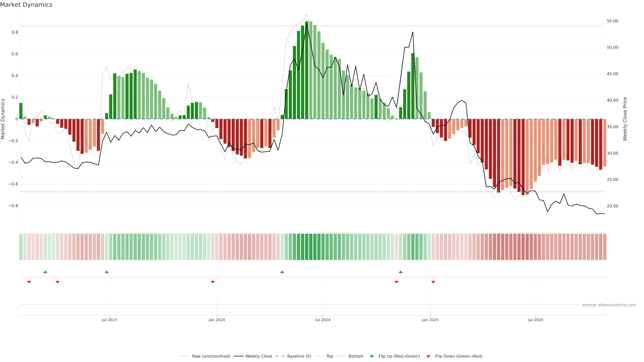Toggle the Bottom threshold legend entry
This screenshot has width=644, height=362.
(x=356, y=356)
